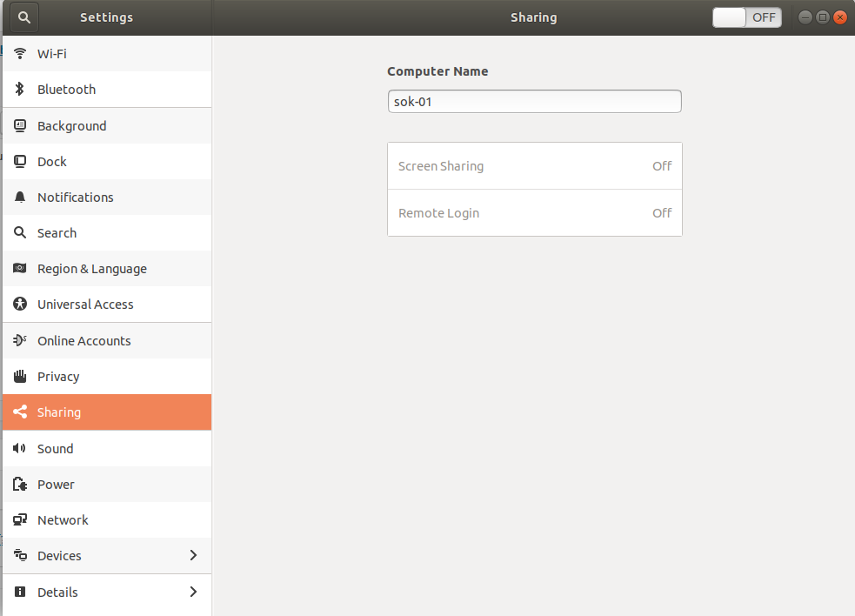Open Privacy via the hand icon
The image size is (855, 616).
click(19, 376)
